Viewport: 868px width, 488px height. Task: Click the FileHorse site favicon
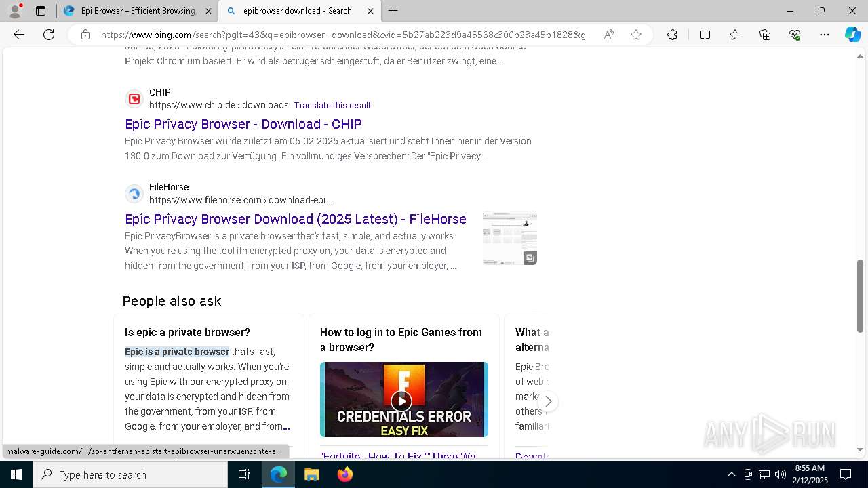134,194
